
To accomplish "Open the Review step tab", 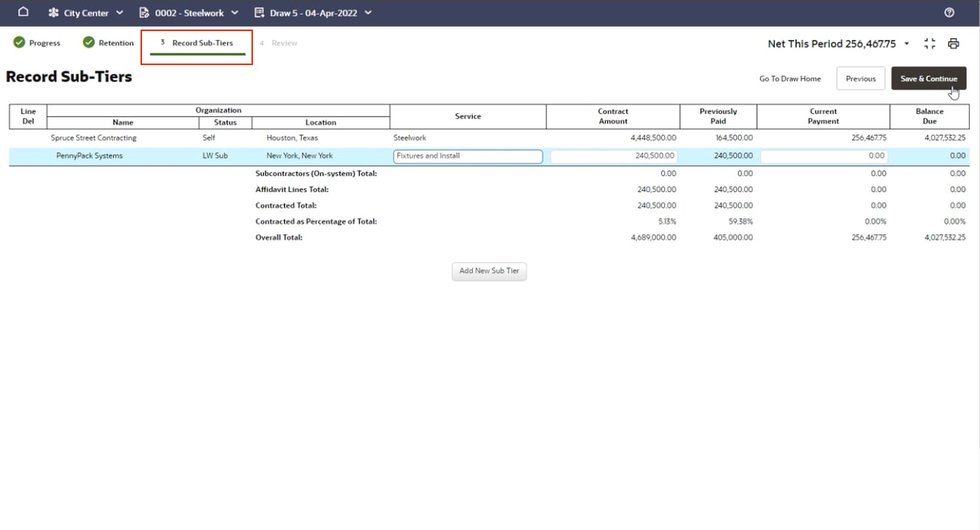I will tap(284, 43).
